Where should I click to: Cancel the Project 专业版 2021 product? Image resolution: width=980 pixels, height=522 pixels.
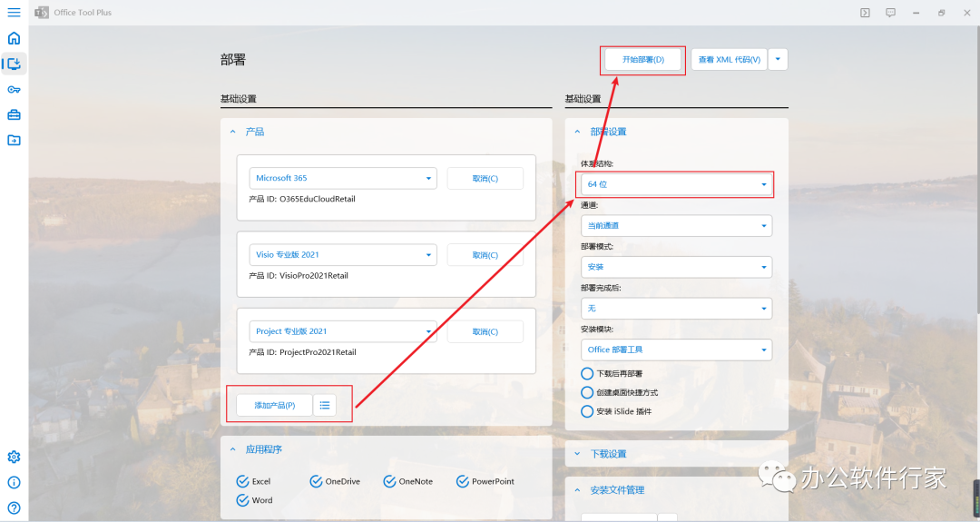pos(485,332)
